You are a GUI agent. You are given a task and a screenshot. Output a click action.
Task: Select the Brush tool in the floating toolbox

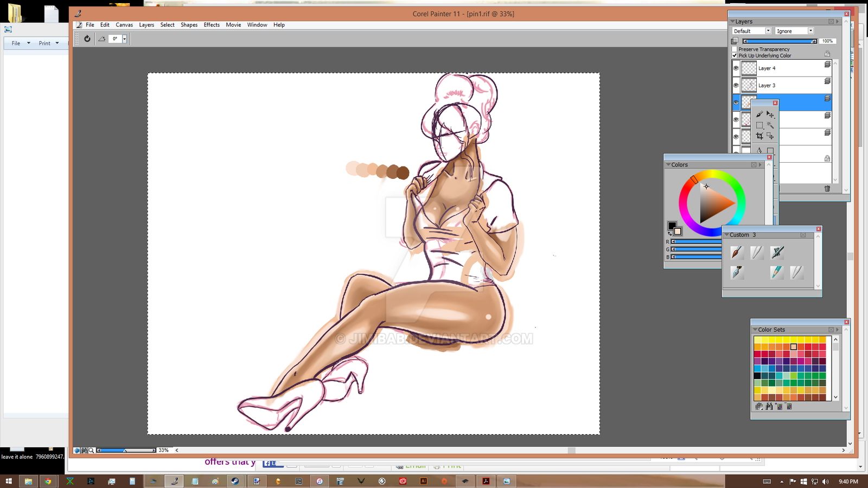[759, 114]
